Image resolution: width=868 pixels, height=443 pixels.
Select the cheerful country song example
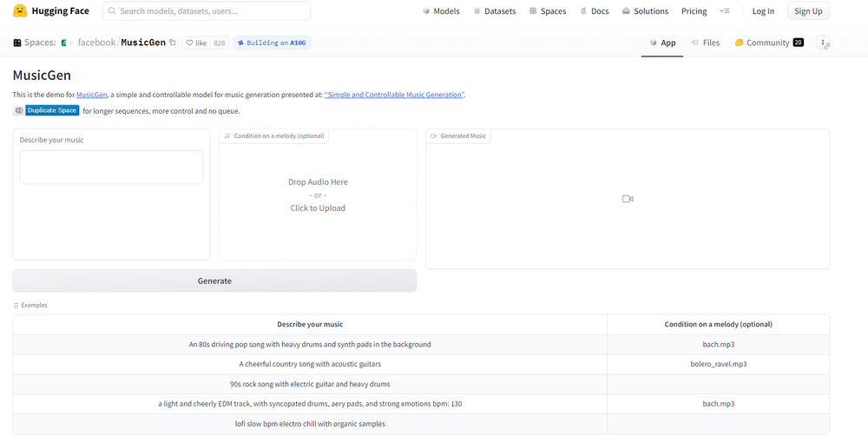[x=310, y=364]
